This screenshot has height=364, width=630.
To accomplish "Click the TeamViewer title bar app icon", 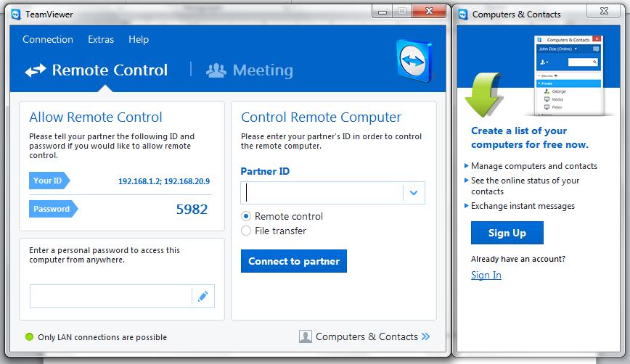I will 16,15.
